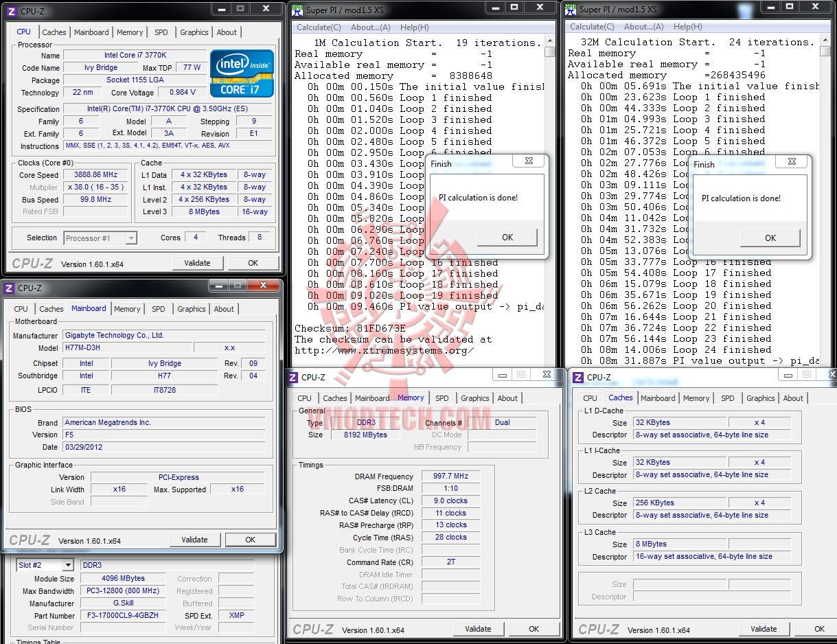Click the CPU-Z icon in the Memory window title bar
The image size is (837, 644).
coord(293,377)
